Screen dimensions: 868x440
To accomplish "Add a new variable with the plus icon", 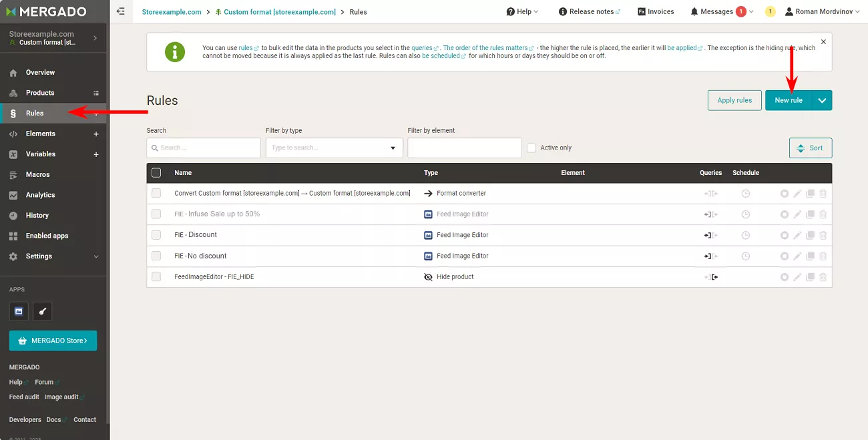I will pyautogui.click(x=96, y=154).
